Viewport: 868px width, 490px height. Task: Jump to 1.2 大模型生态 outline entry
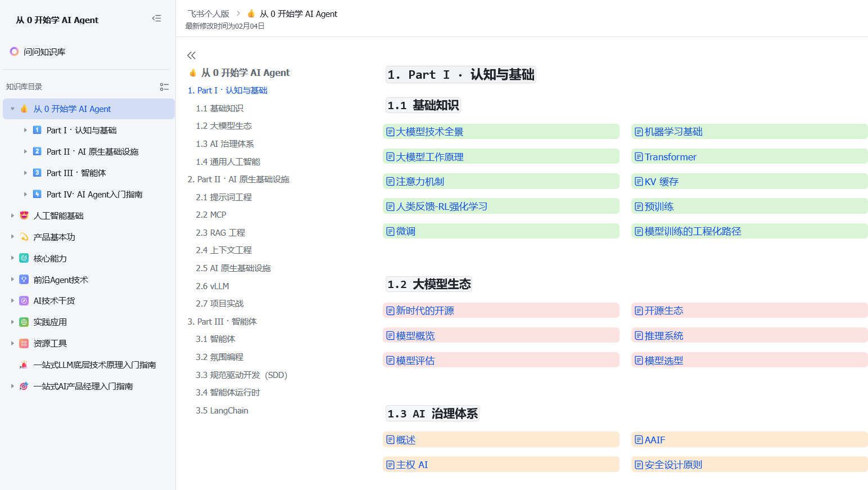pyautogui.click(x=224, y=126)
